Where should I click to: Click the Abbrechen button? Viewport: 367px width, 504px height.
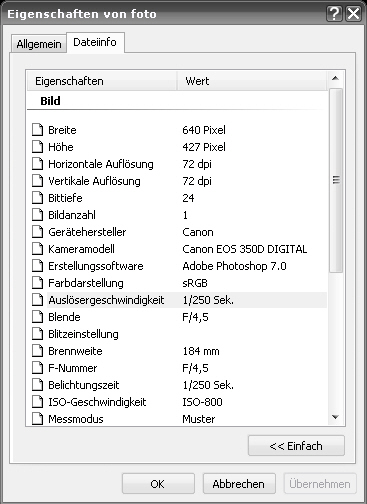click(x=239, y=484)
